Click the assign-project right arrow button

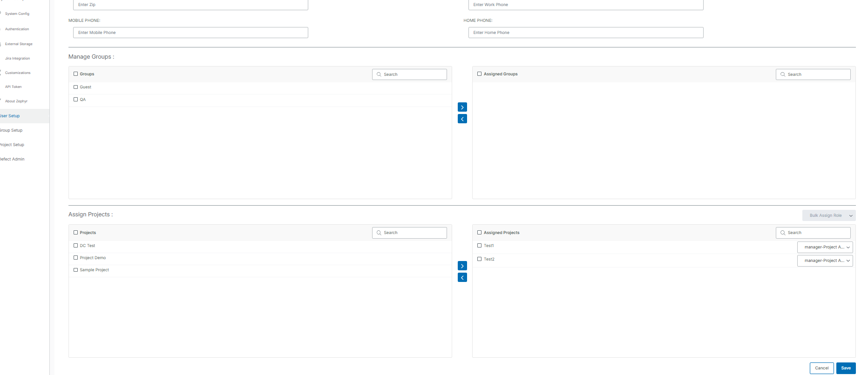[x=462, y=266]
